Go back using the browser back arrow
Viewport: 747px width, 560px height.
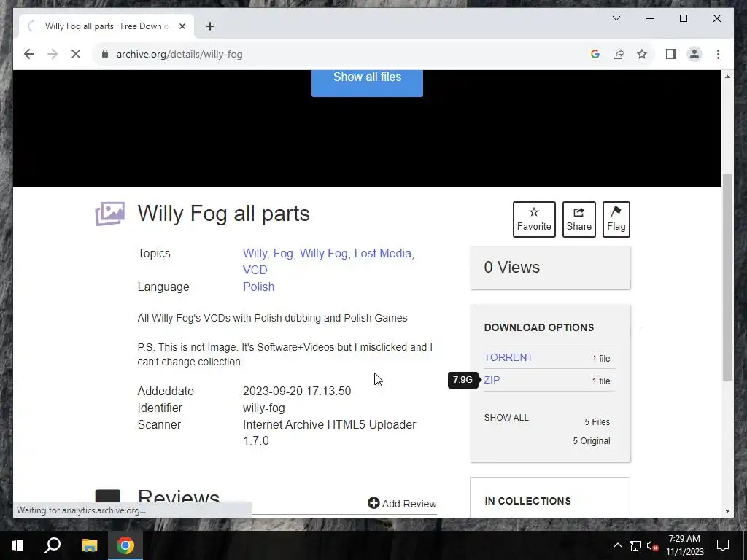pos(29,54)
